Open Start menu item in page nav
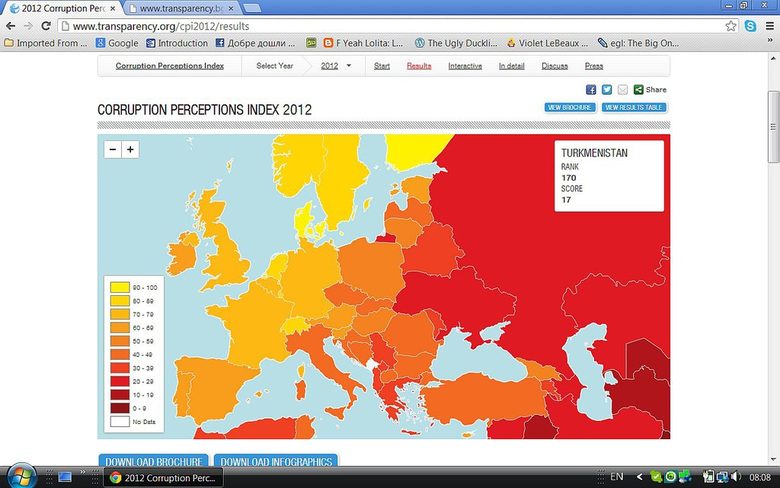The height and width of the screenshot is (488, 780). tap(382, 66)
